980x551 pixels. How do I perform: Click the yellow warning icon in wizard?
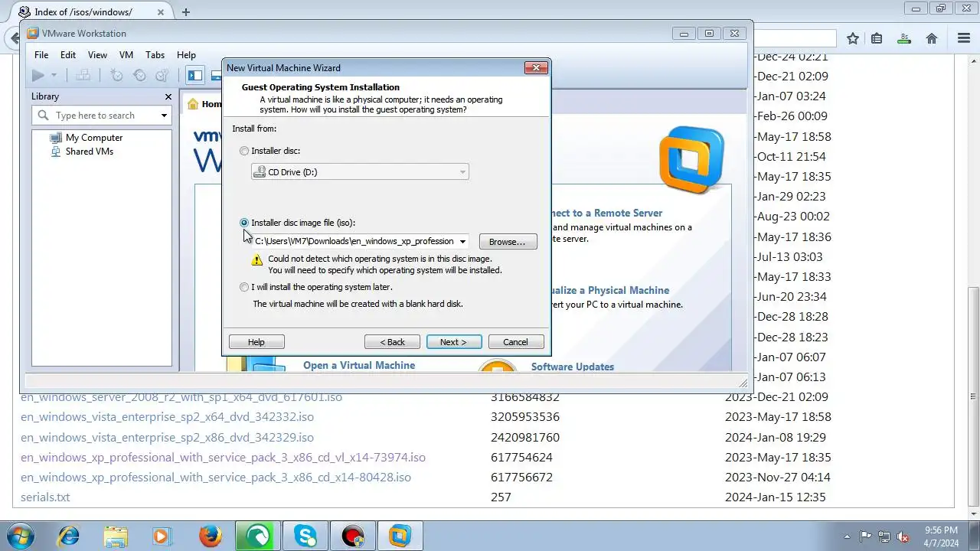(257, 260)
